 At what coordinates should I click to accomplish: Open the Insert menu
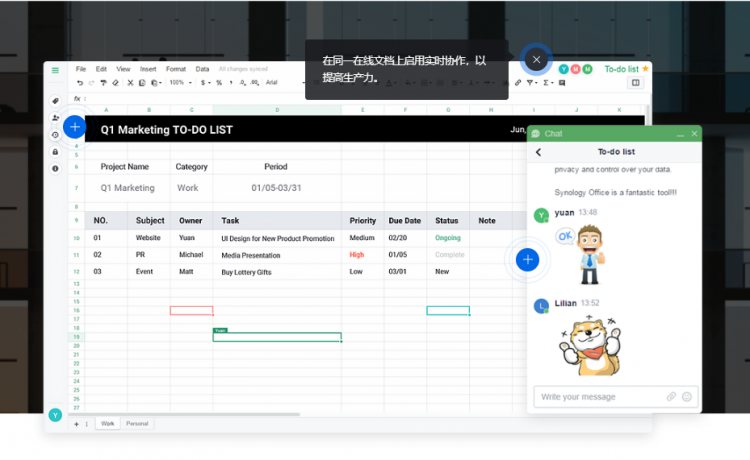[148, 69]
